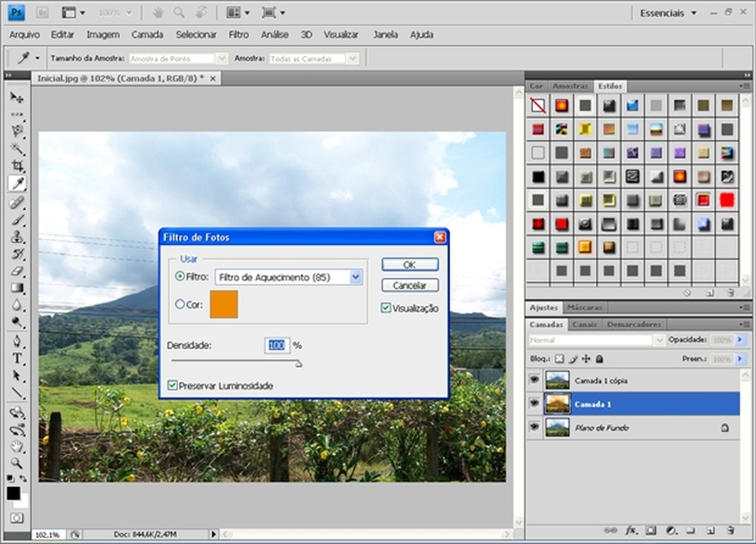This screenshot has height=544, width=756.
Task: Click the delete layer trash icon
Action: point(730,530)
